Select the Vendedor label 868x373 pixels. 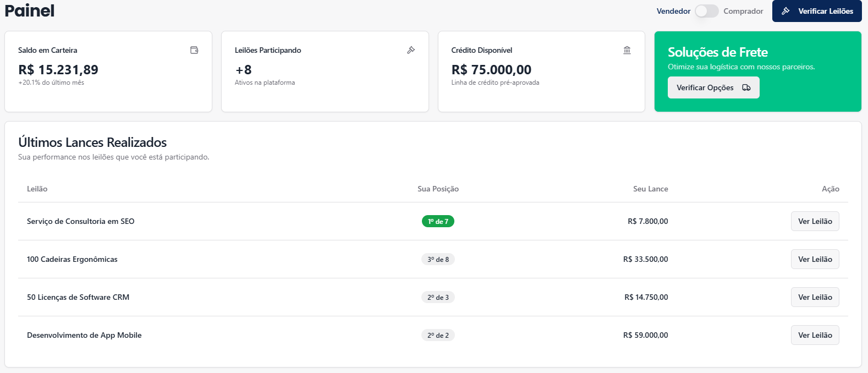click(x=673, y=11)
